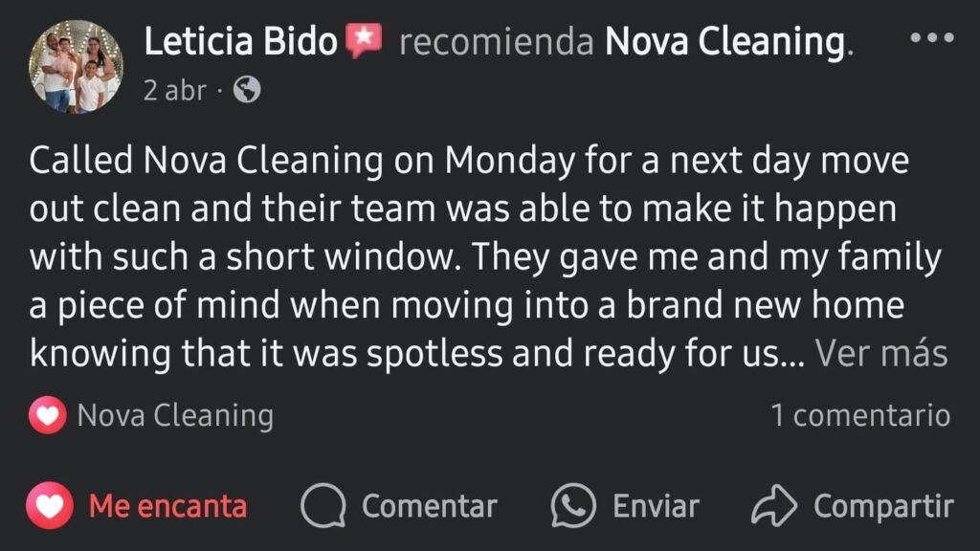Toggle the 'Me encanta' reaction label
Screen dimensions: 980x551
(x=167, y=506)
